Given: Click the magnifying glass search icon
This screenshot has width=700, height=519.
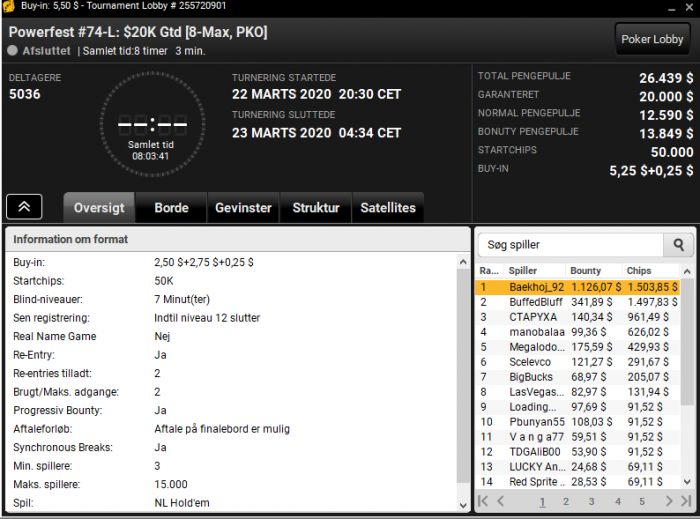Looking at the screenshot, I should [678, 245].
